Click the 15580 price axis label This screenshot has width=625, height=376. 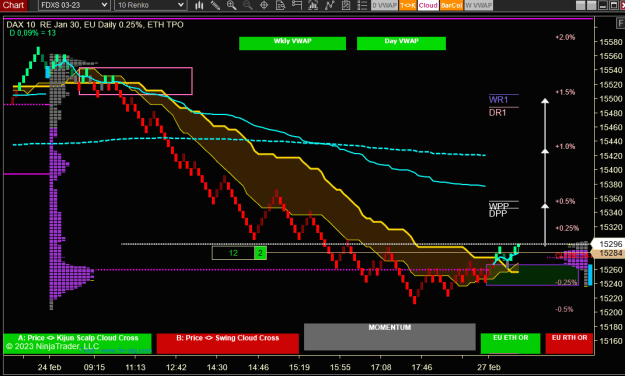click(x=611, y=42)
